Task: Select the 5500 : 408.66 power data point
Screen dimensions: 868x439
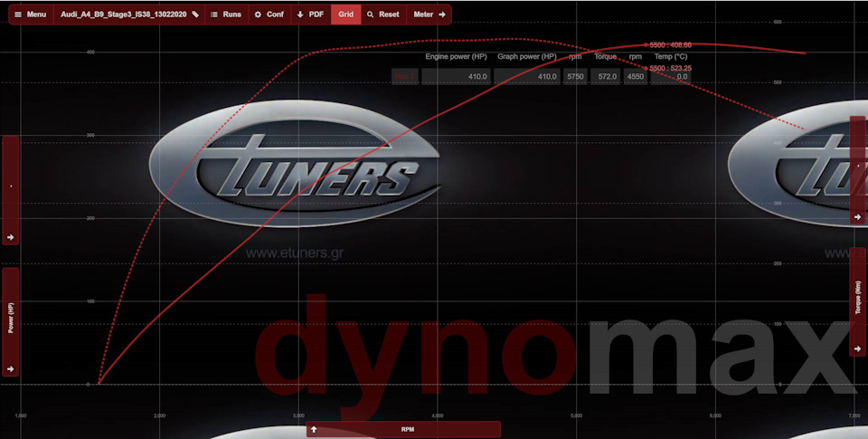Action: coord(646,45)
